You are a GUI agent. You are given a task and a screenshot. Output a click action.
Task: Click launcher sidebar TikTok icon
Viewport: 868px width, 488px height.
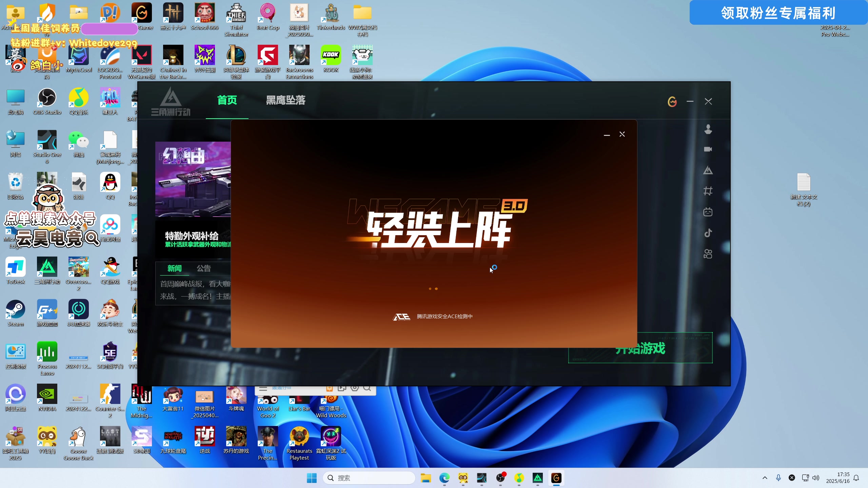[x=708, y=233]
